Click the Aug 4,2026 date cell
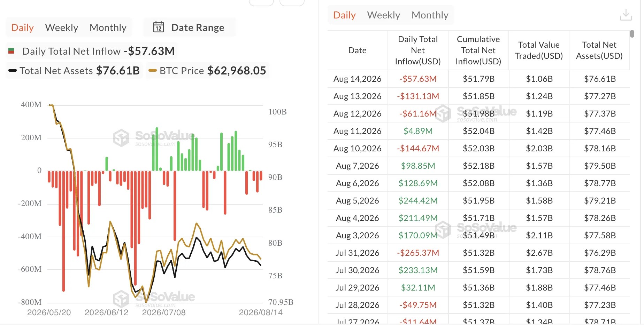 pos(358,218)
